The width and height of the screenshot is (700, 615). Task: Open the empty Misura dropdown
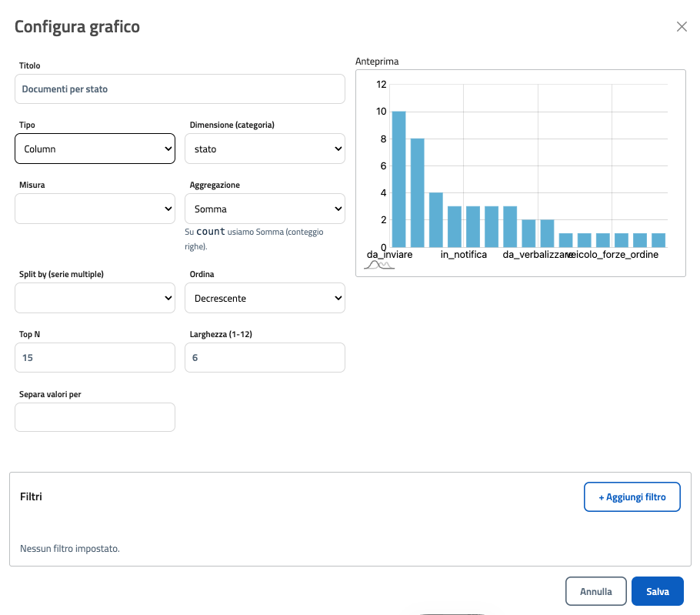click(x=95, y=209)
